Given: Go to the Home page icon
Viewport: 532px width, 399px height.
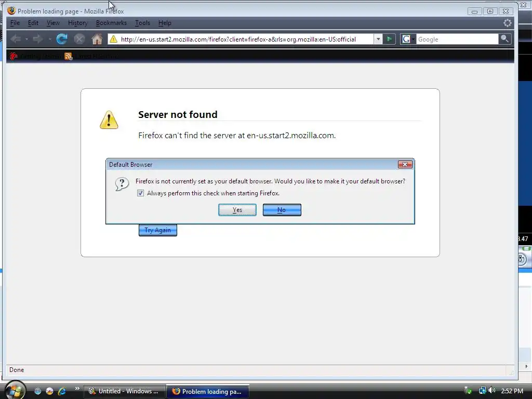Looking at the screenshot, I should coord(97,39).
